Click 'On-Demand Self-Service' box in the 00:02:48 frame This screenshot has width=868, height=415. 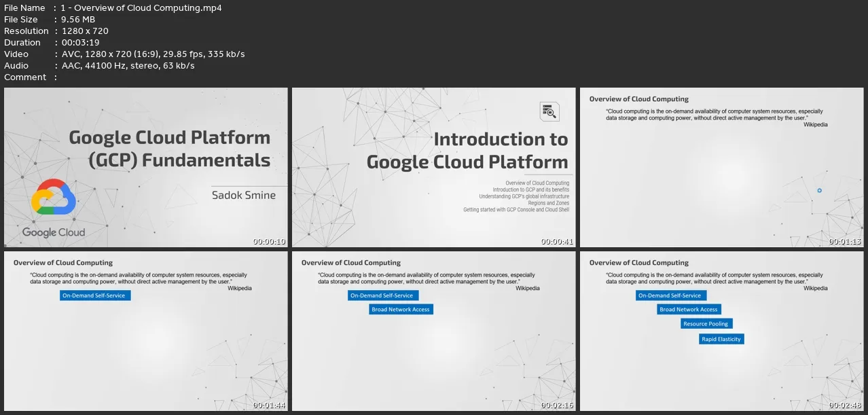[670, 295]
